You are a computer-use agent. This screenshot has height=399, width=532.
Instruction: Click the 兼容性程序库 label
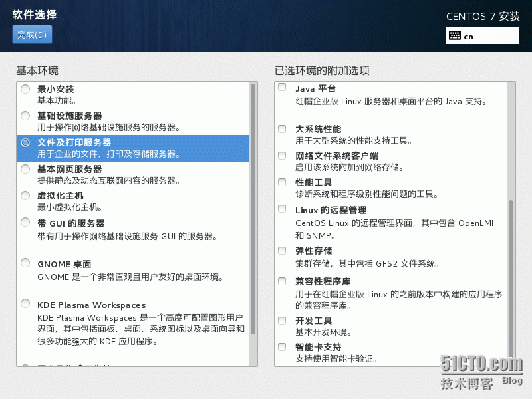[x=323, y=281]
